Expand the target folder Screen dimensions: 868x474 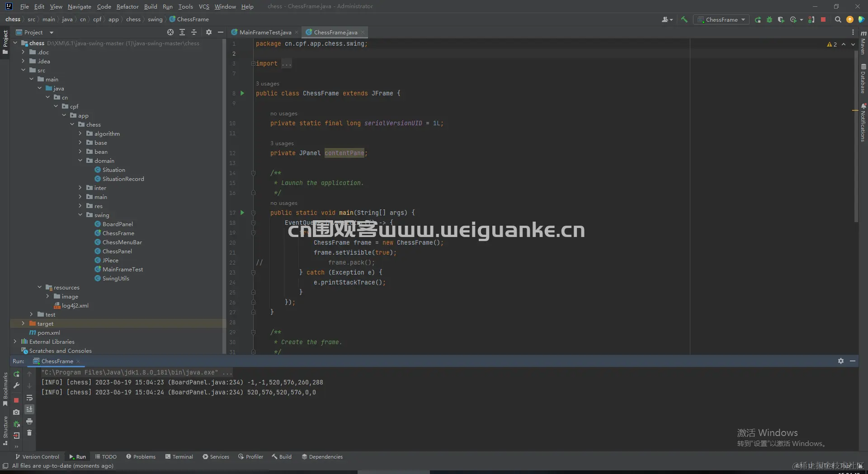tap(23, 323)
